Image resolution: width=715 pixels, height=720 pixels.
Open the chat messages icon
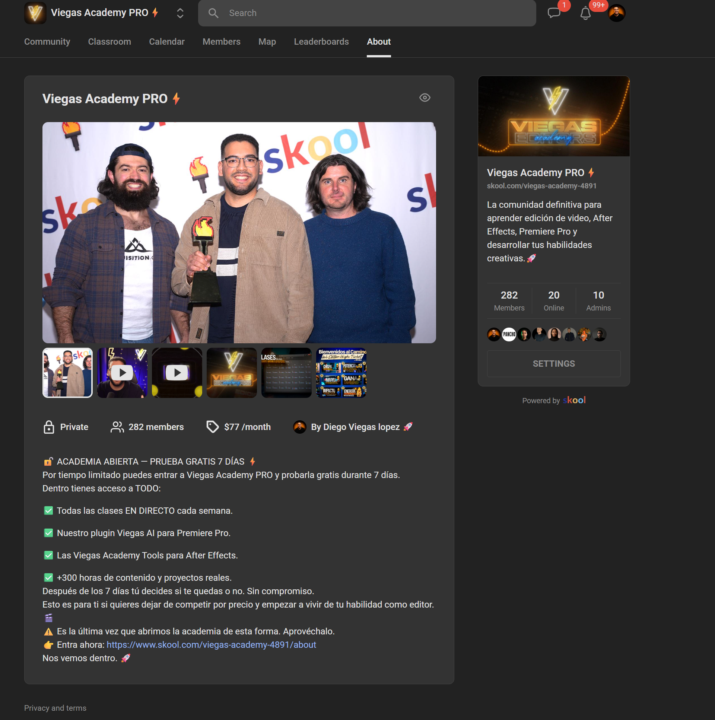click(554, 13)
